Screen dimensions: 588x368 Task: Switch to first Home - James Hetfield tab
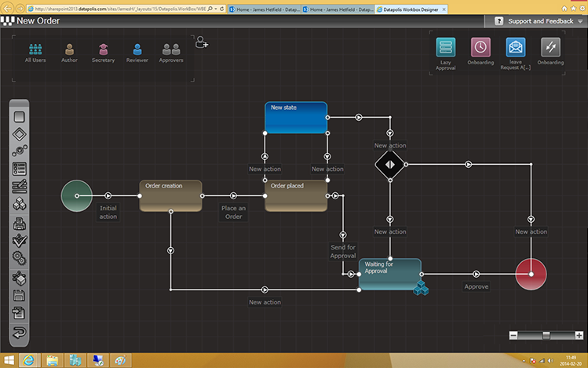click(264, 9)
